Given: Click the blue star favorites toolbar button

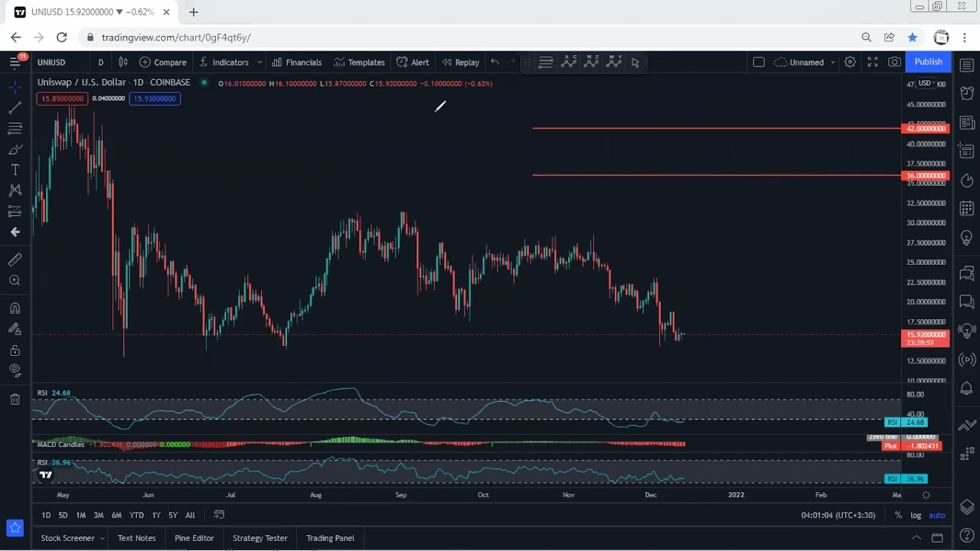Looking at the screenshot, I should (x=15, y=528).
